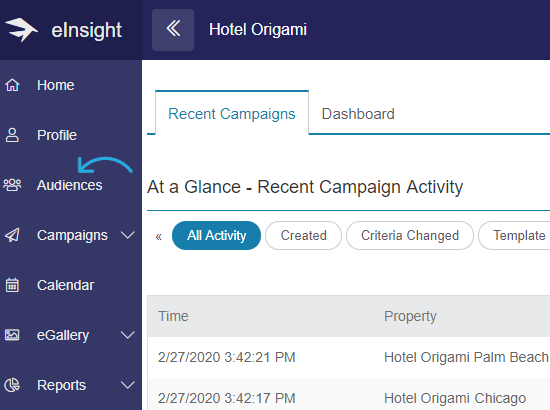Click the Audiences people-group icon
The image size is (550, 410).
pyautogui.click(x=12, y=185)
